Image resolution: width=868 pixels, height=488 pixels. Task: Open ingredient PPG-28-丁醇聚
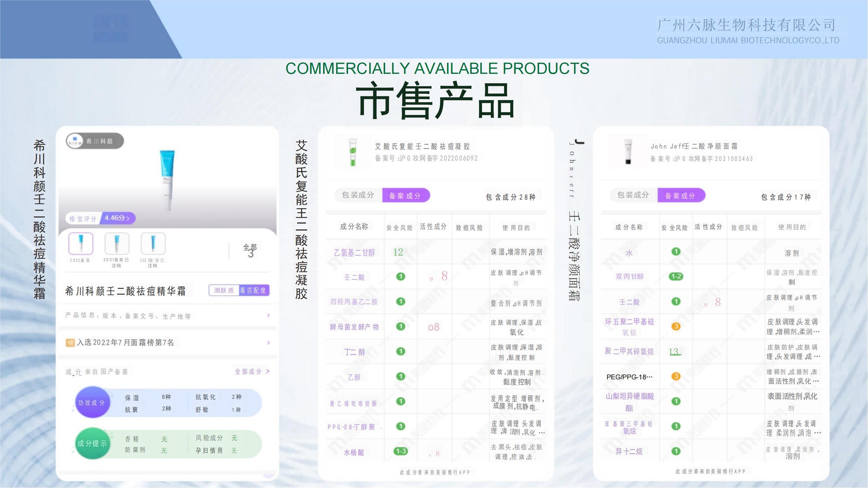[x=352, y=427]
